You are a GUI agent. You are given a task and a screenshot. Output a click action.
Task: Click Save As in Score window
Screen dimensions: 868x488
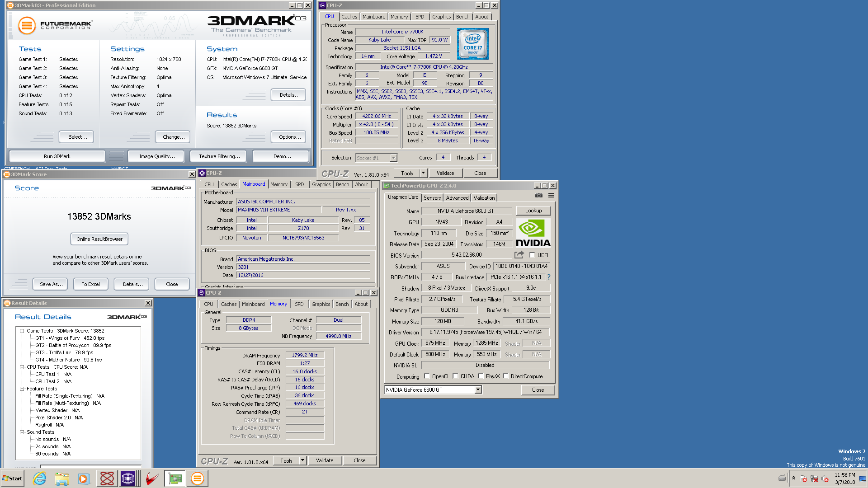[51, 284]
